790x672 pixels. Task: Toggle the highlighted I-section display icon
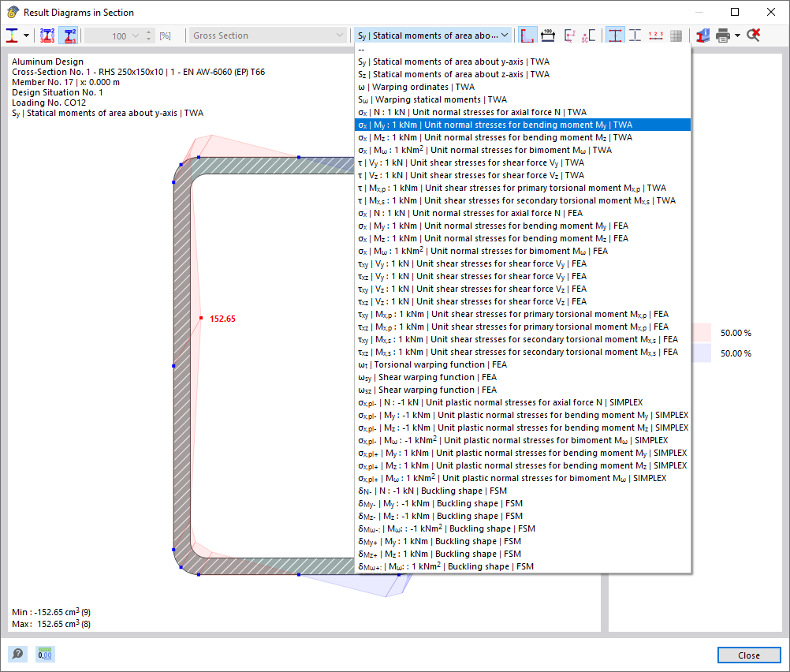coord(615,35)
